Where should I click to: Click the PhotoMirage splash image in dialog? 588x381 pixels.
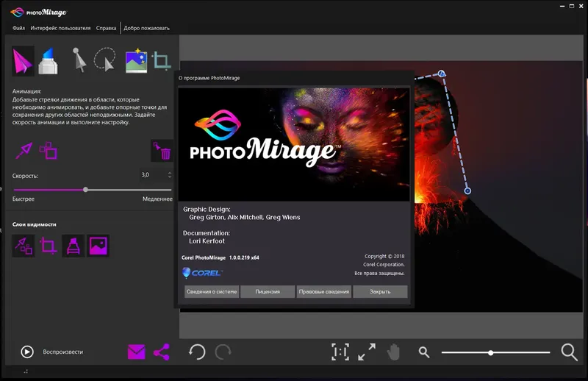point(293,144)
